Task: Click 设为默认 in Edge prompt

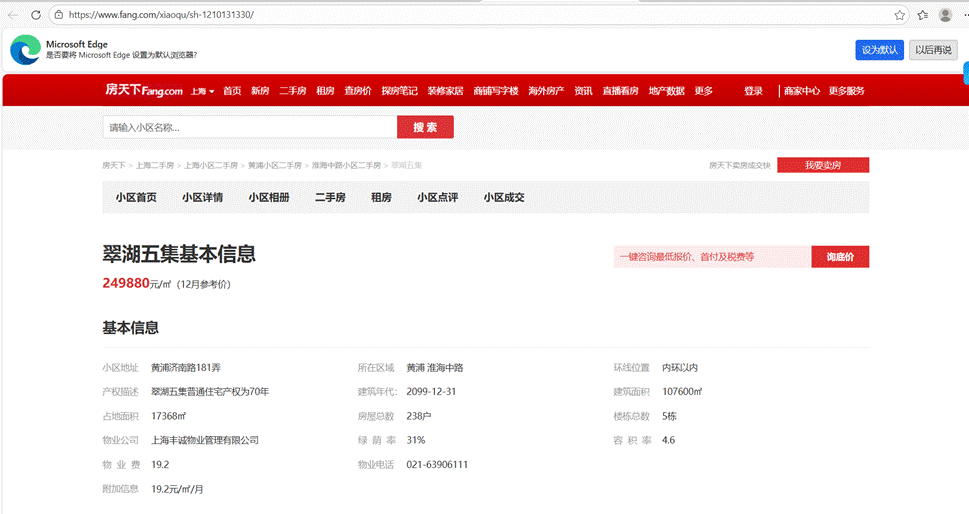Action: tap(879, 50)
